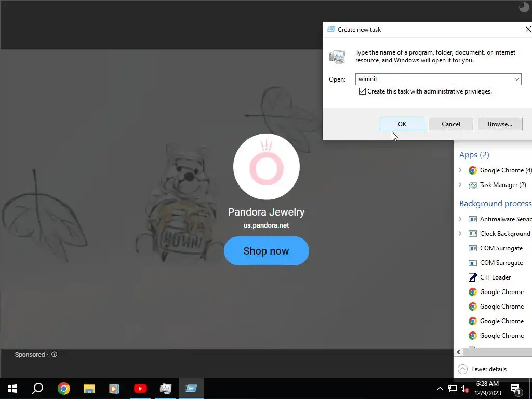Click the Run task taskbar icon
The height and width of the screenshot is (399, 532).
(191, 389)
